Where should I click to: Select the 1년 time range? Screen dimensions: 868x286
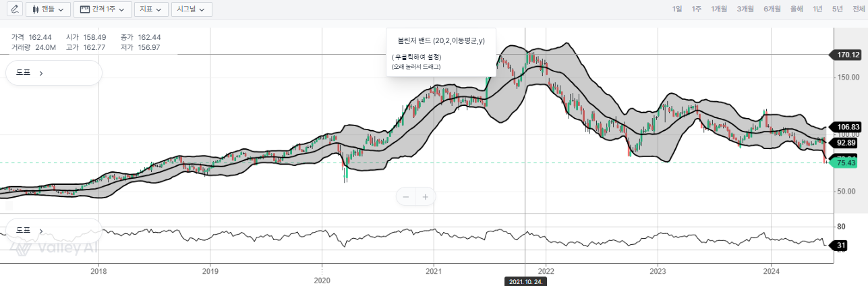pos(817,9)
